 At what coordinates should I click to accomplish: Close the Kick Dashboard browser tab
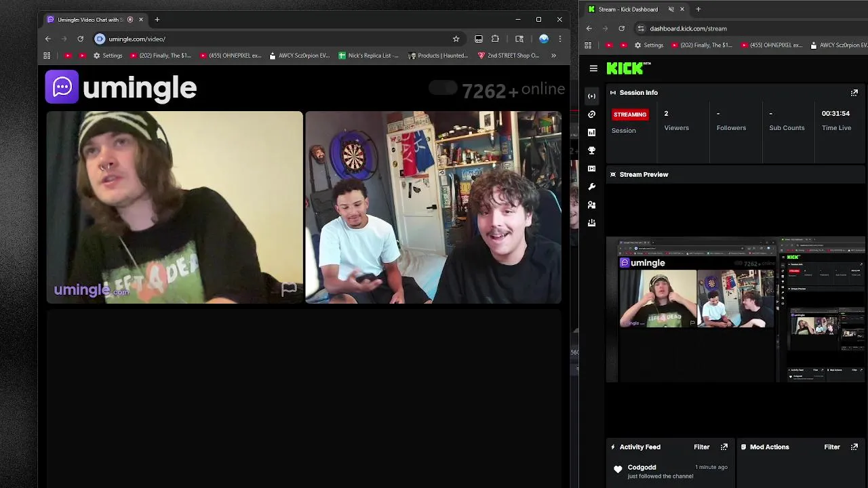682,9
